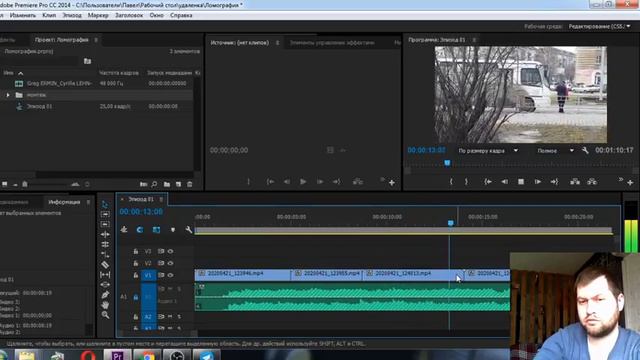Mark In point in Program monitor
640x360 pixels.
451,182
